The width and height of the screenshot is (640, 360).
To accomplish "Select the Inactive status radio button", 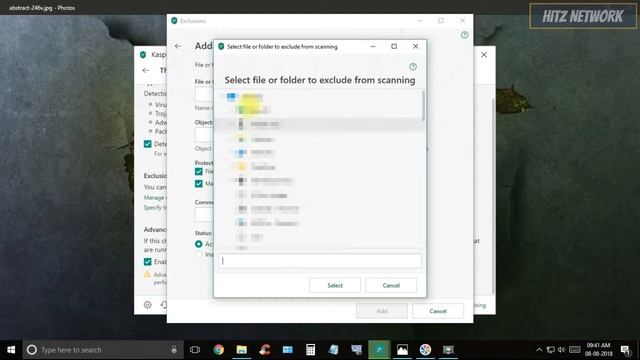I will 199,254.
